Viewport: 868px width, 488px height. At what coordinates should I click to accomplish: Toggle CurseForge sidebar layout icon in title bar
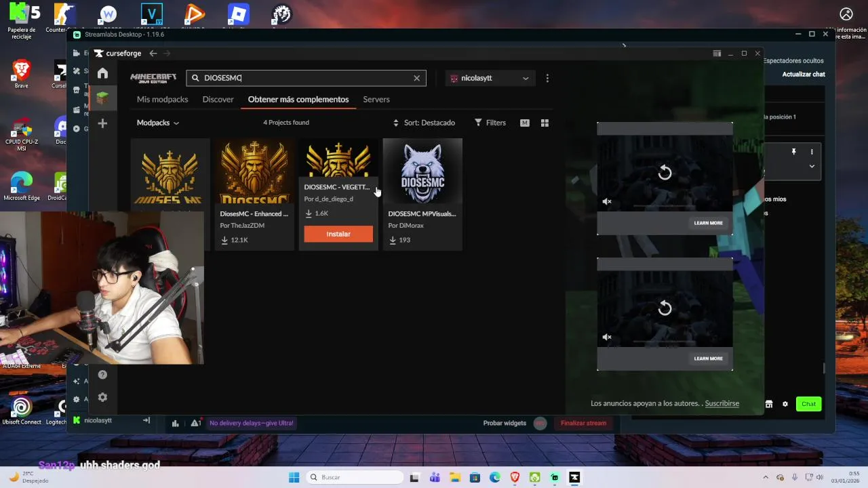(717, 54)
